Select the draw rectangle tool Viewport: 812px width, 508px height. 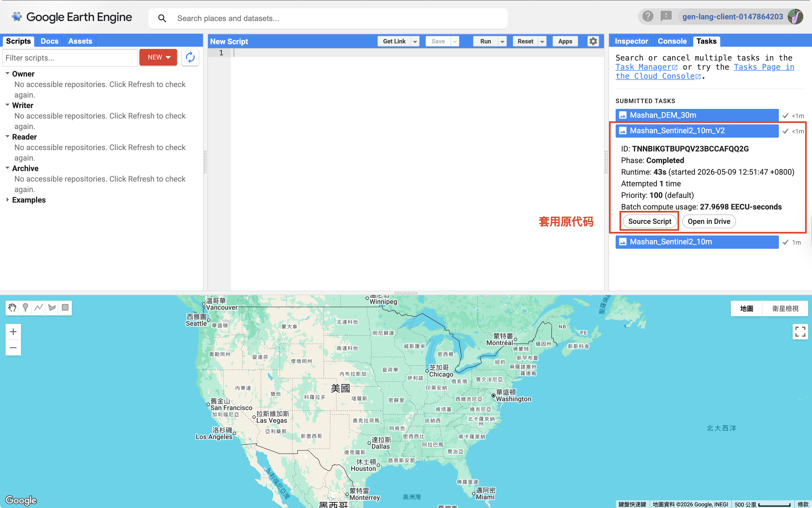coord(65,307)
